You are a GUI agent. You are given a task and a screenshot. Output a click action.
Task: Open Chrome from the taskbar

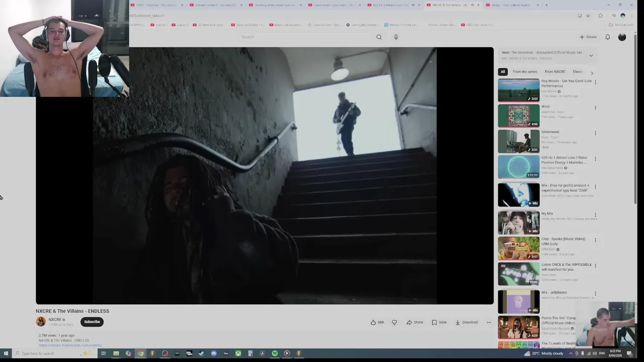(140, 353)
